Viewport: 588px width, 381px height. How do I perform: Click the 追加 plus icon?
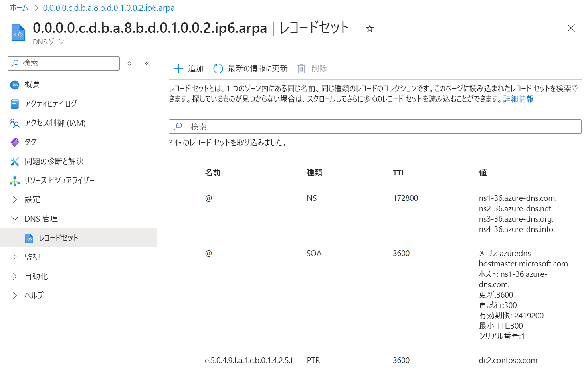[178, 69]
